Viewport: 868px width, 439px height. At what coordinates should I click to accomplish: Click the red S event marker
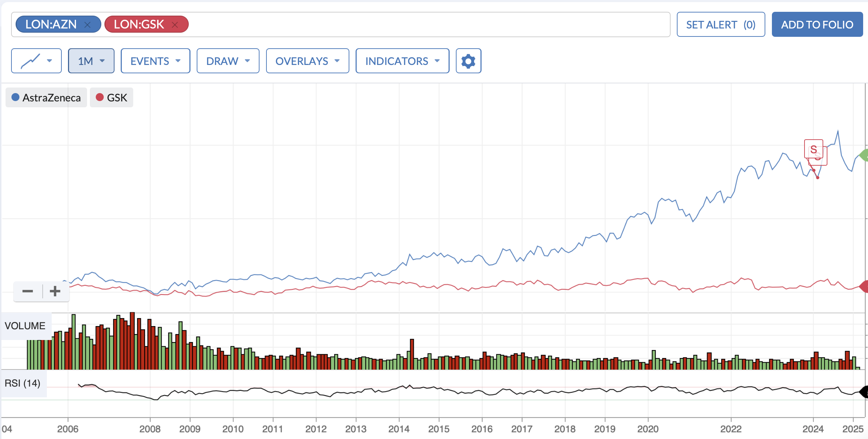point(814,149)
